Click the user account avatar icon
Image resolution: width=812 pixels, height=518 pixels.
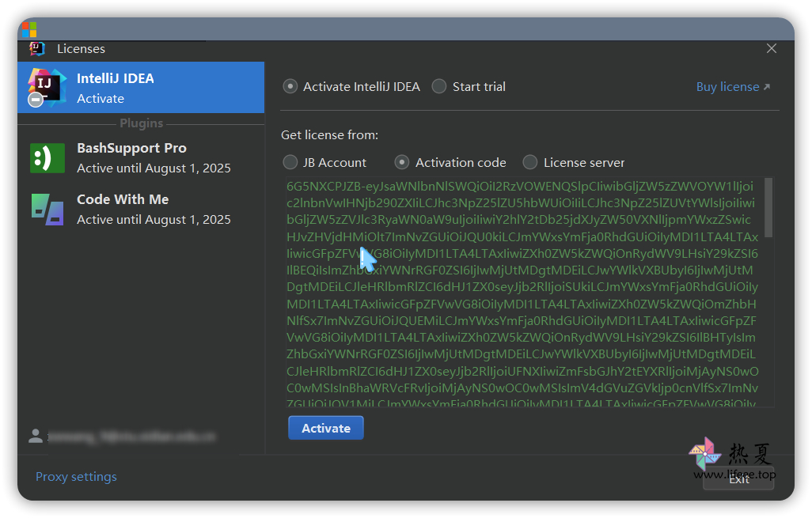[x=36, y=436]
